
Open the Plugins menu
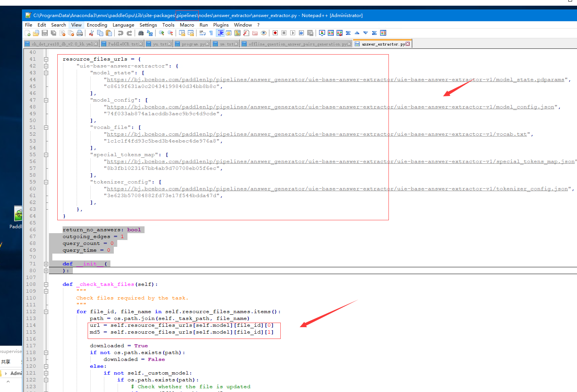point(221,25)
